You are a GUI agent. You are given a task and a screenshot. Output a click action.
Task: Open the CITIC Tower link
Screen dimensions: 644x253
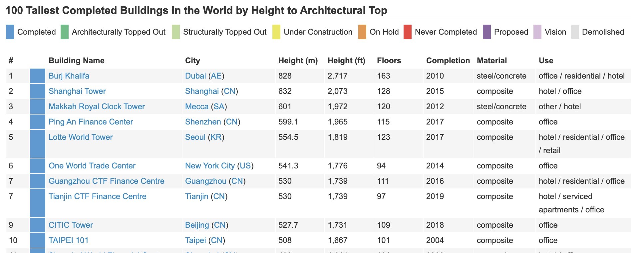[71, 225]
